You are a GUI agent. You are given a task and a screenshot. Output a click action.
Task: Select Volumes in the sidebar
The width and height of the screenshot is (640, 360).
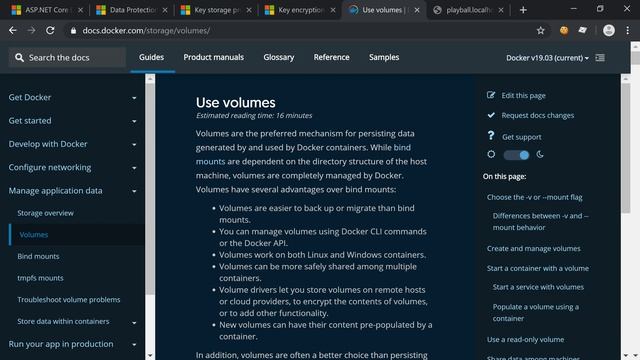pyautogui.click(x=34, y=235)
